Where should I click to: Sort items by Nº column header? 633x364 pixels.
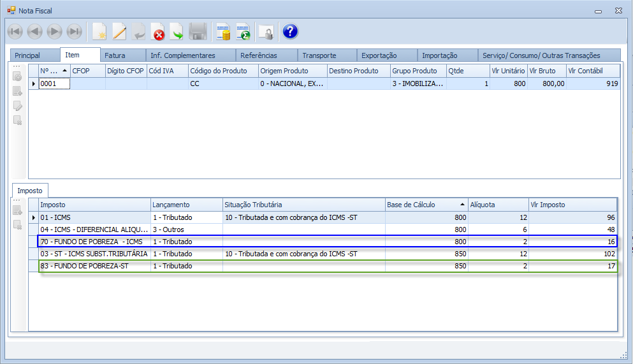pos(49,71)
